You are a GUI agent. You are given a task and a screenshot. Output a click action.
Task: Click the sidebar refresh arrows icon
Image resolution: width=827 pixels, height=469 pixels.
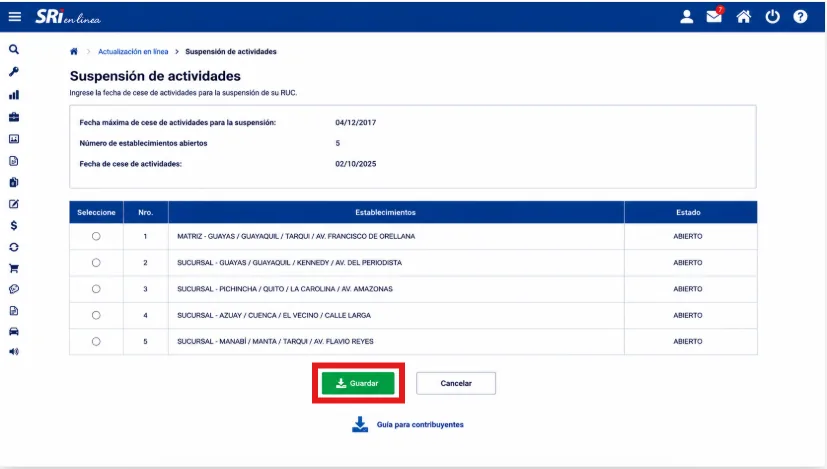(14, 247)
